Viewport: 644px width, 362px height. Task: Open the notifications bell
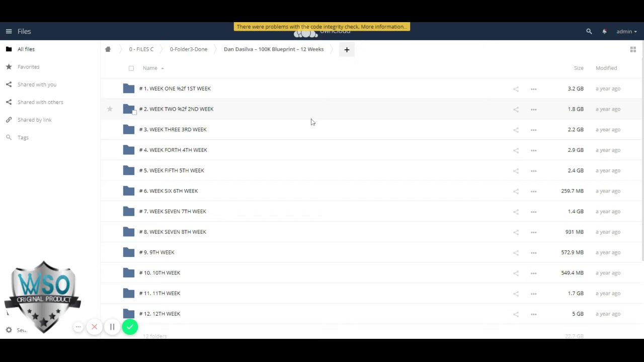pyautogui.click(x=604, y=31)
